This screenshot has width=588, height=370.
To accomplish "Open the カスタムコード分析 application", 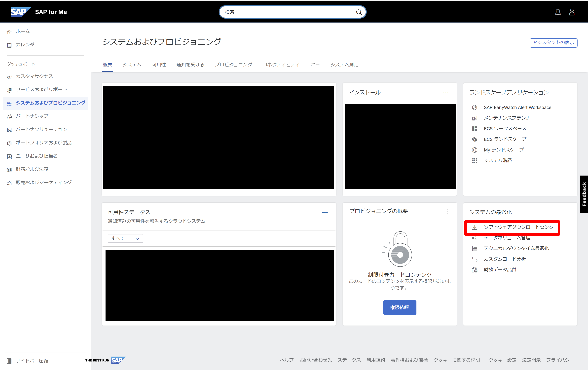I will (505, 259).
